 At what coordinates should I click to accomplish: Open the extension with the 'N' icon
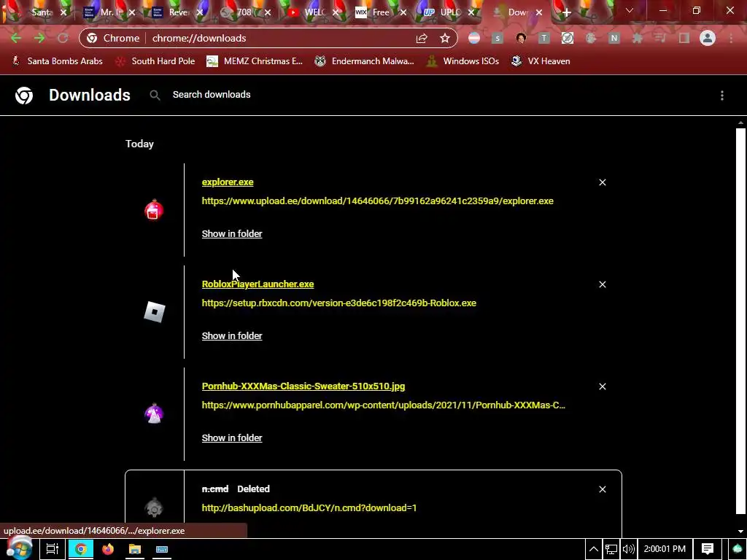[614, 38]
